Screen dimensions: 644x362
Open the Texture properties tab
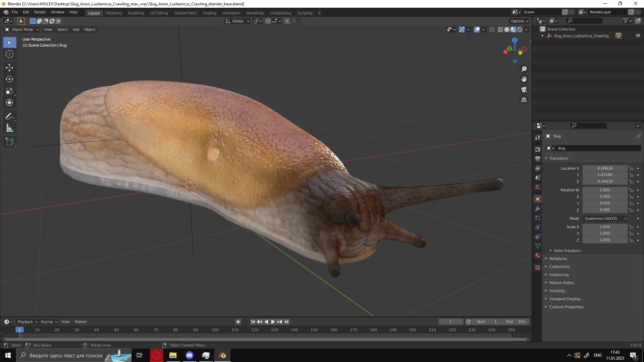point(538,267)
